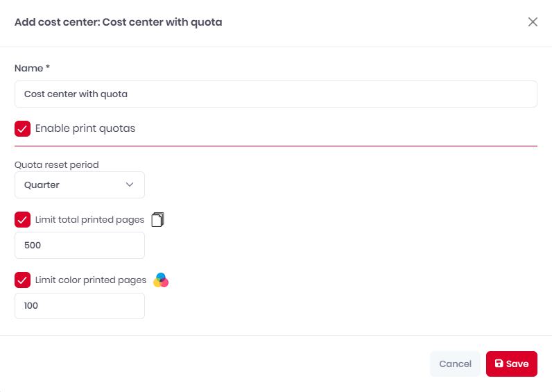Screen dimensions: 552x392
Task: Click the stacked pages icon
Action: click(x=157, y=220)
